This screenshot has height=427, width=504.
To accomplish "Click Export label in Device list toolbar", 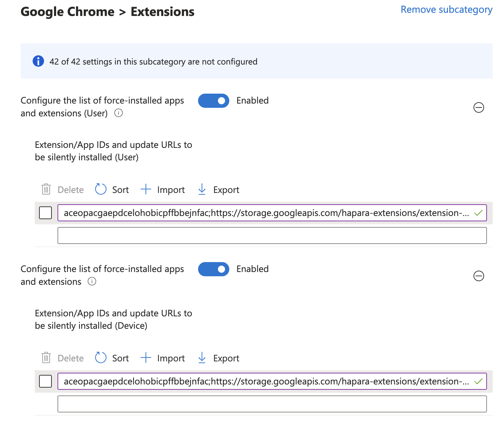I will 226,358.
